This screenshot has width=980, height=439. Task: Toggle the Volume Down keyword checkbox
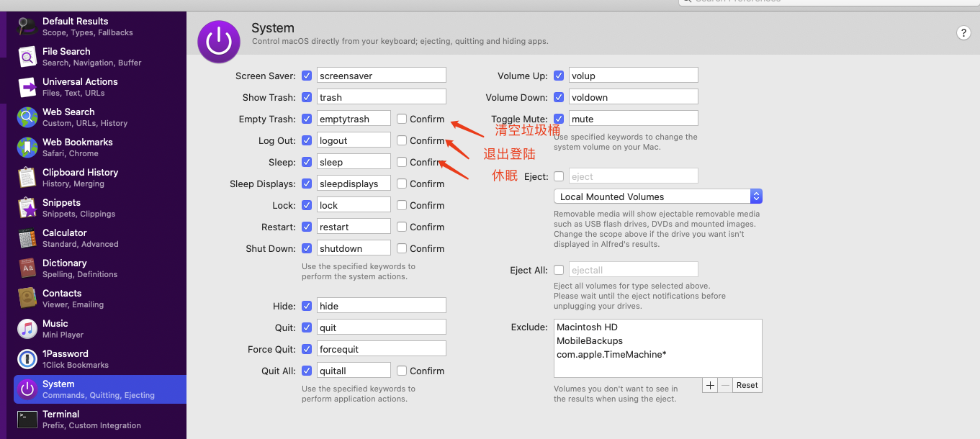[559, 97]
